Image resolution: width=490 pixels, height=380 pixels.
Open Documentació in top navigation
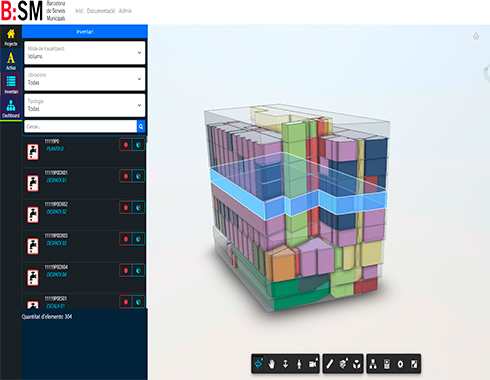[101, 11]
